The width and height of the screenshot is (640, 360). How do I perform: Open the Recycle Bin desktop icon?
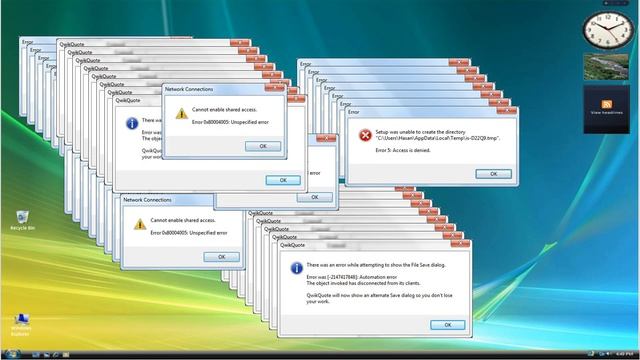(22, 220)
